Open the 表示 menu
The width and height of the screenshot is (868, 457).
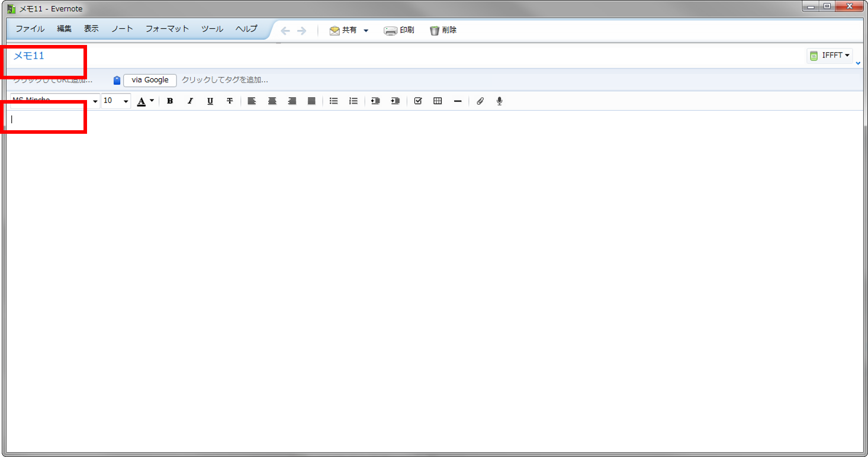click(91, 28)
